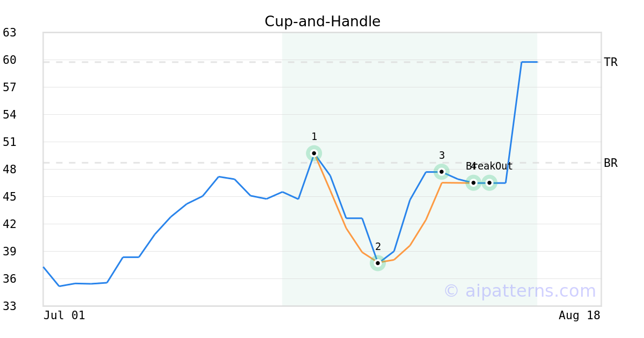Click the number 3 label above marker

coord(442,156)
